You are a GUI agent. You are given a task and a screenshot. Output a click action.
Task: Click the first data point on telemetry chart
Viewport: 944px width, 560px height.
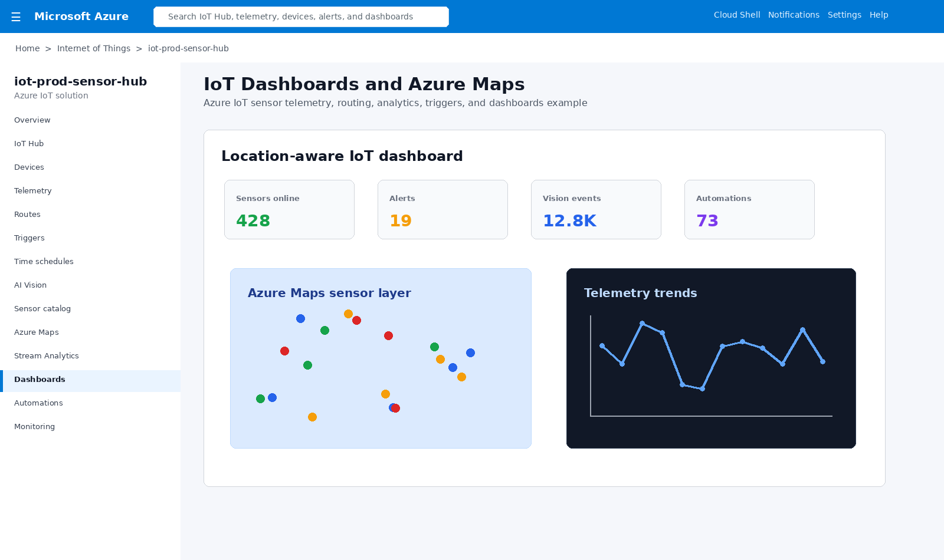click(x=602, y=345)
